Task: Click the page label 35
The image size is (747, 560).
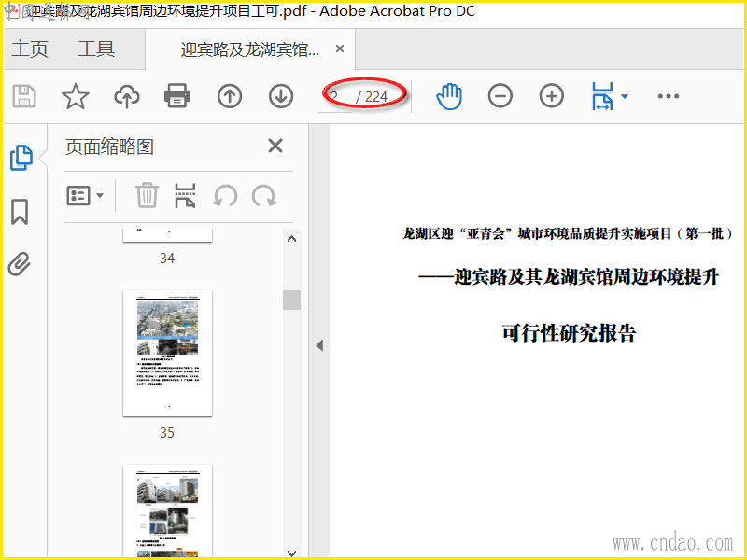Action: click(x=167, y=432)
